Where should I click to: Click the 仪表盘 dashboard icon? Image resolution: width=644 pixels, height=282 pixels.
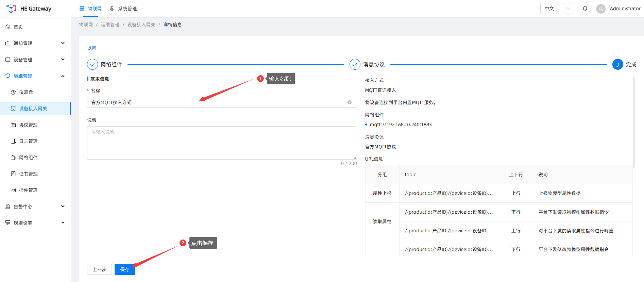(13, 92)
